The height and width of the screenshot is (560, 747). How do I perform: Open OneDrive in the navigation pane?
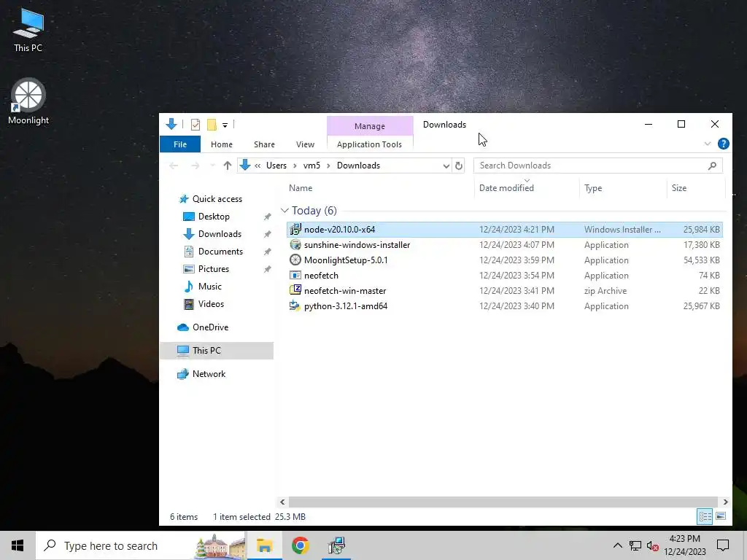pos(210,327)
